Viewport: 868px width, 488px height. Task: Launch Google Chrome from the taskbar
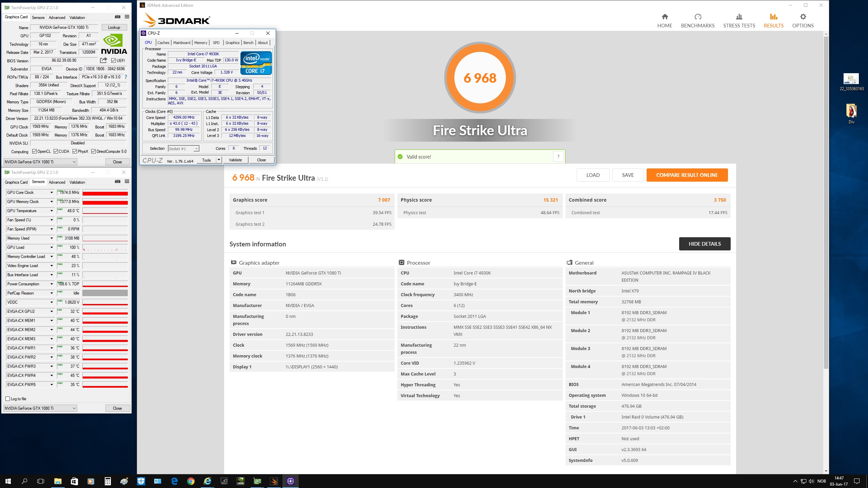pos(191,481)
